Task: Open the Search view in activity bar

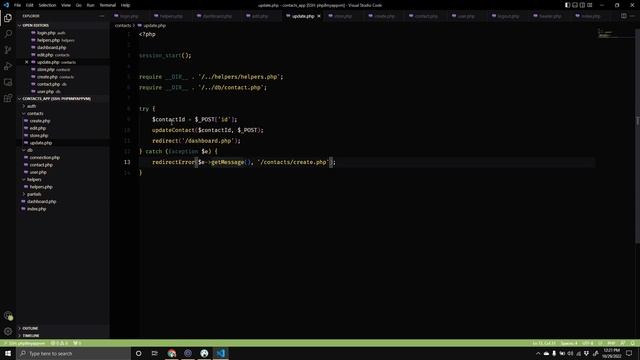Action: [x=8, y=34]
